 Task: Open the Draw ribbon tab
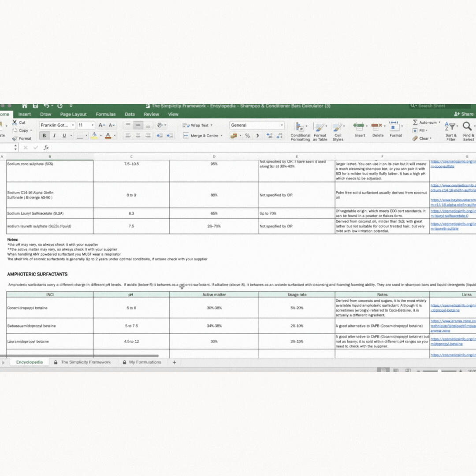click(x=45, y=114)
